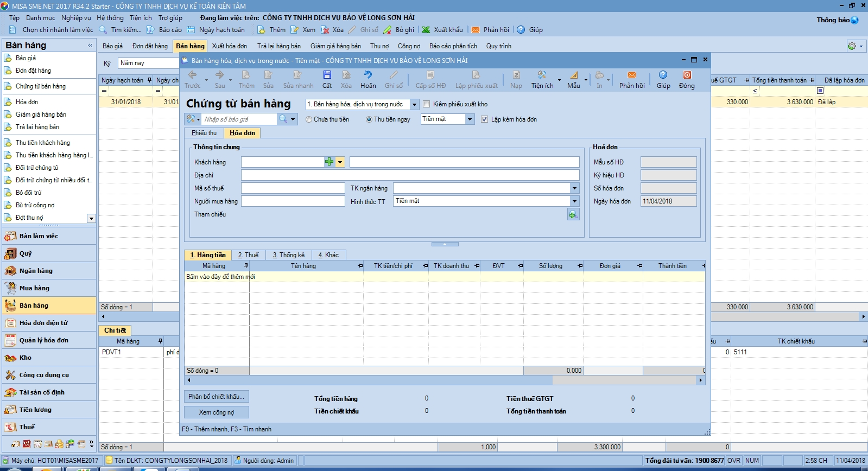The height and width of the screenshot is (471, 868).
Task: Click main grid horizontal scrollbar right arrow
Action: (863, 316)
